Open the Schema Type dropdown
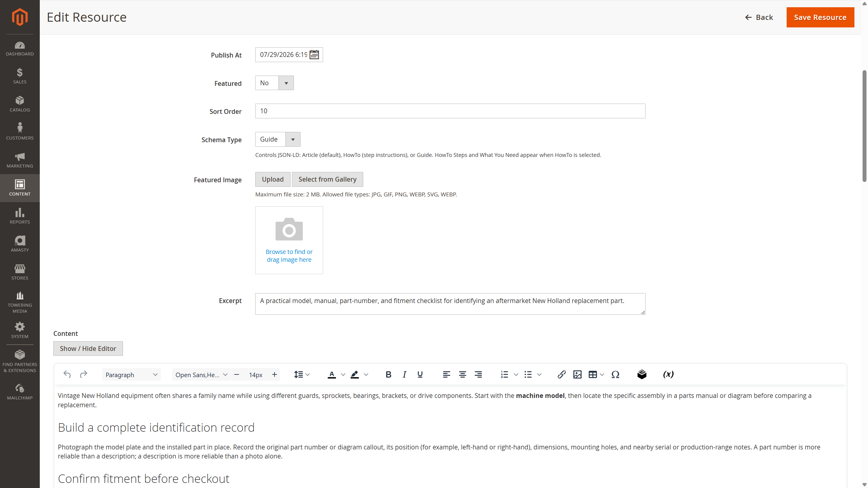 click(x=278, y=139)
